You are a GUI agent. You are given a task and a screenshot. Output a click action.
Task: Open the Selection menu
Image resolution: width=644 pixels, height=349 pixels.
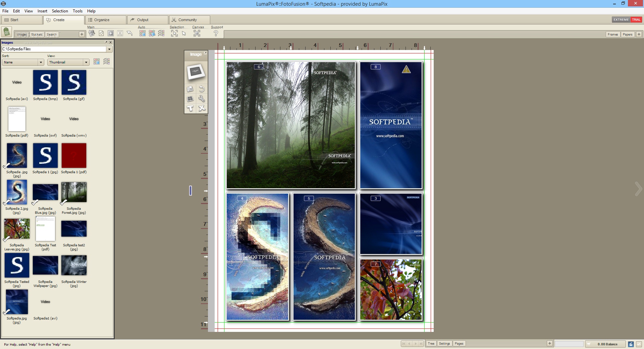point(60,11)
